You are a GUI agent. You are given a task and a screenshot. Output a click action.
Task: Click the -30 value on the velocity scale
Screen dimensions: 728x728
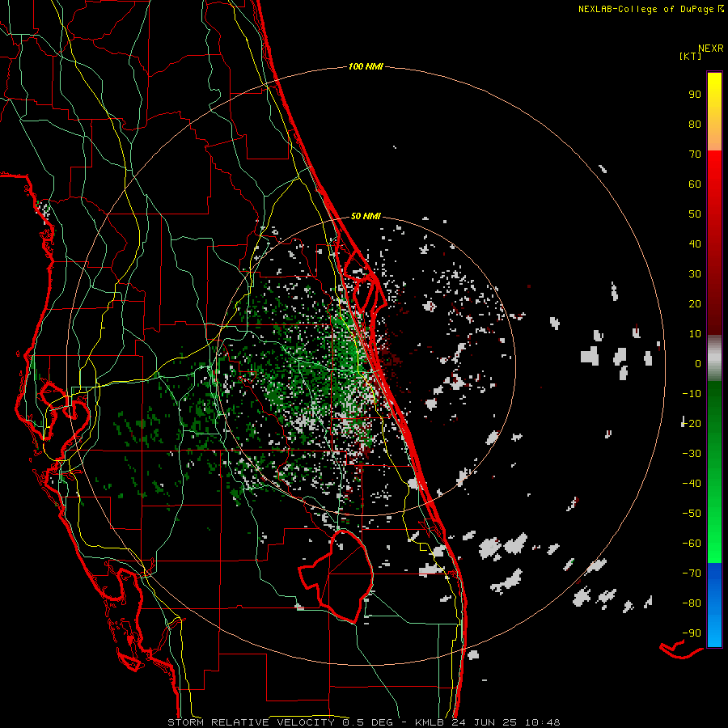pos(692,454)
